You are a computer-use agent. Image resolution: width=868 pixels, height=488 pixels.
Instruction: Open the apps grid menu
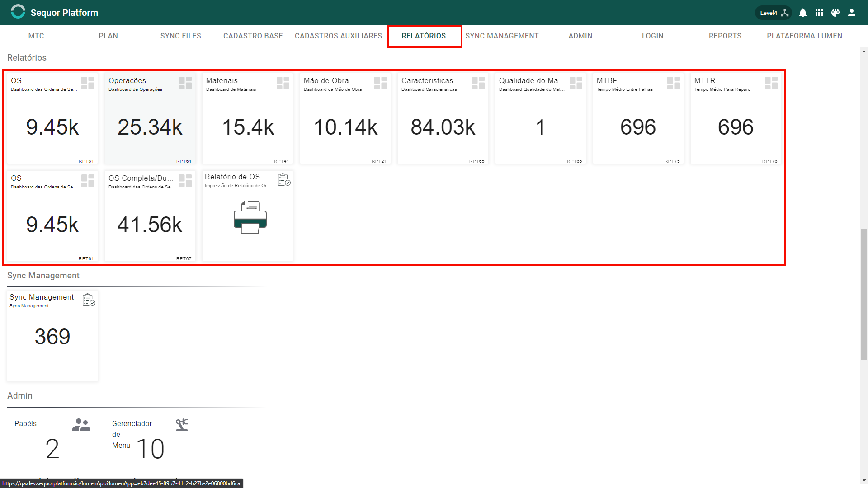(819, 13)
